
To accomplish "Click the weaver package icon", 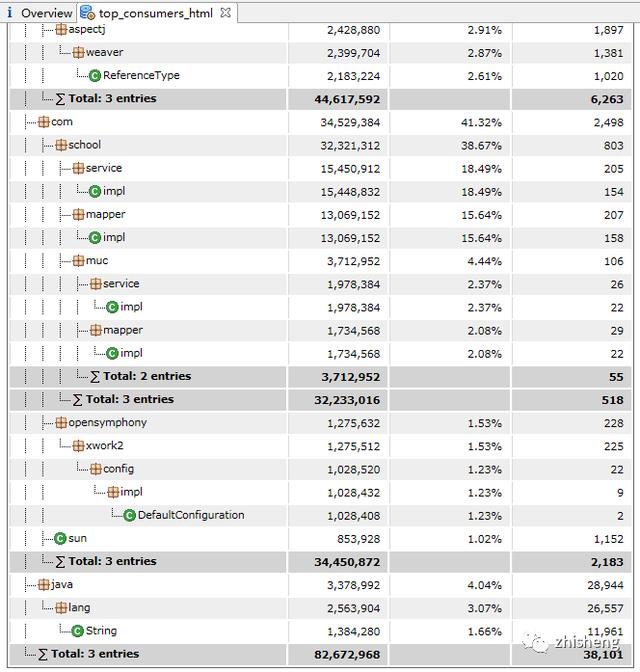I will [x=78, y=53].
